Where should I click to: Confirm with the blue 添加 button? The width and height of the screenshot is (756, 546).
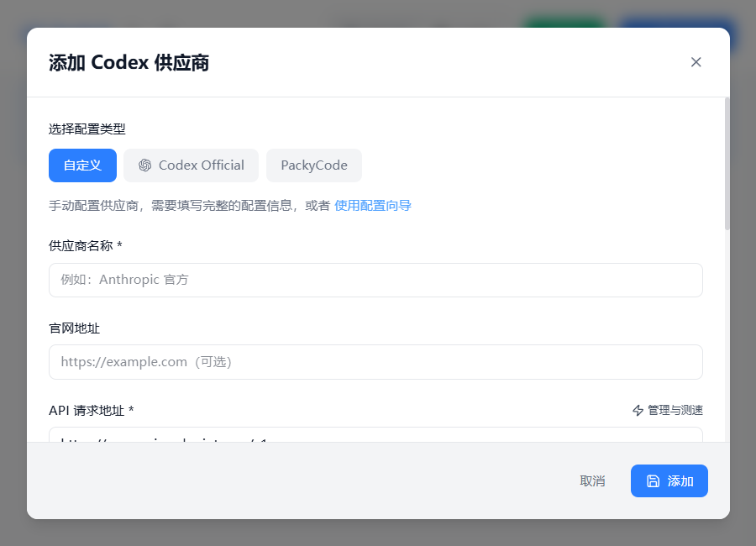pyautogui.click(x=669, y=481)
